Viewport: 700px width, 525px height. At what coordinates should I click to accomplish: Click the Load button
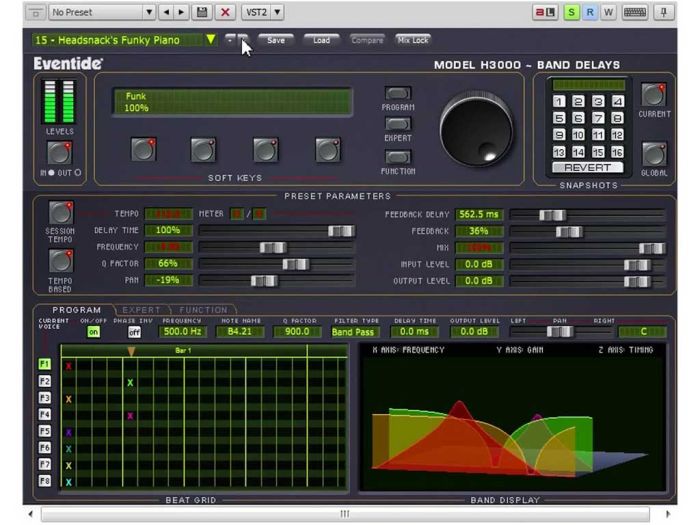(321, 40)
